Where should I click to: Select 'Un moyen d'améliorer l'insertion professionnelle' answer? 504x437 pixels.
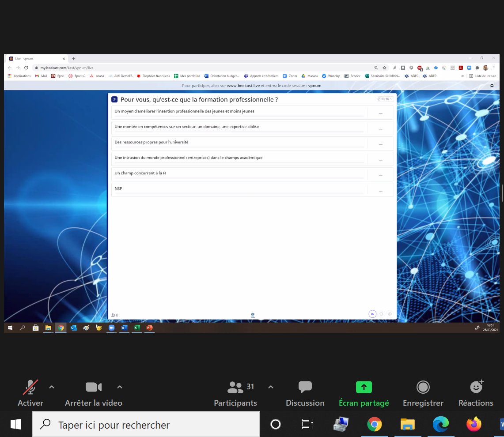pyautogui.click(x=252, y=113)
